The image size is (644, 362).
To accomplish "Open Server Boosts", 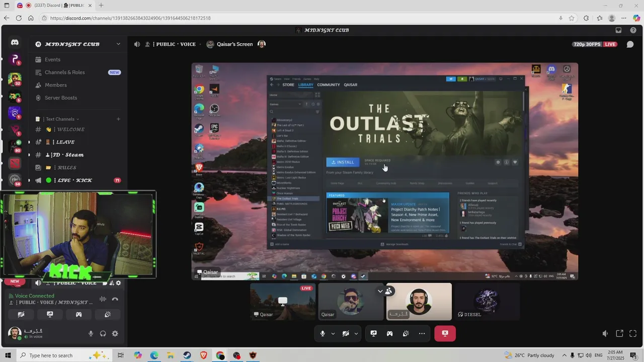I will (78, 98).
